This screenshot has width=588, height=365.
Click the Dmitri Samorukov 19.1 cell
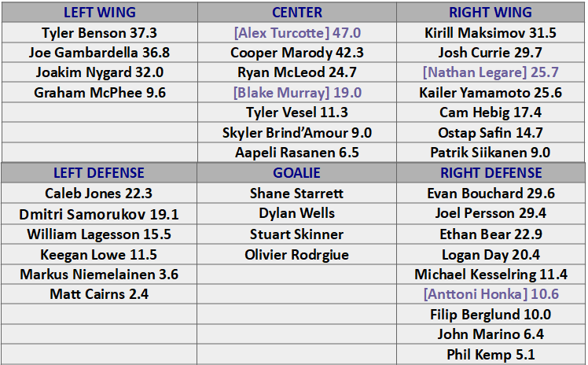tap(99, 214)
